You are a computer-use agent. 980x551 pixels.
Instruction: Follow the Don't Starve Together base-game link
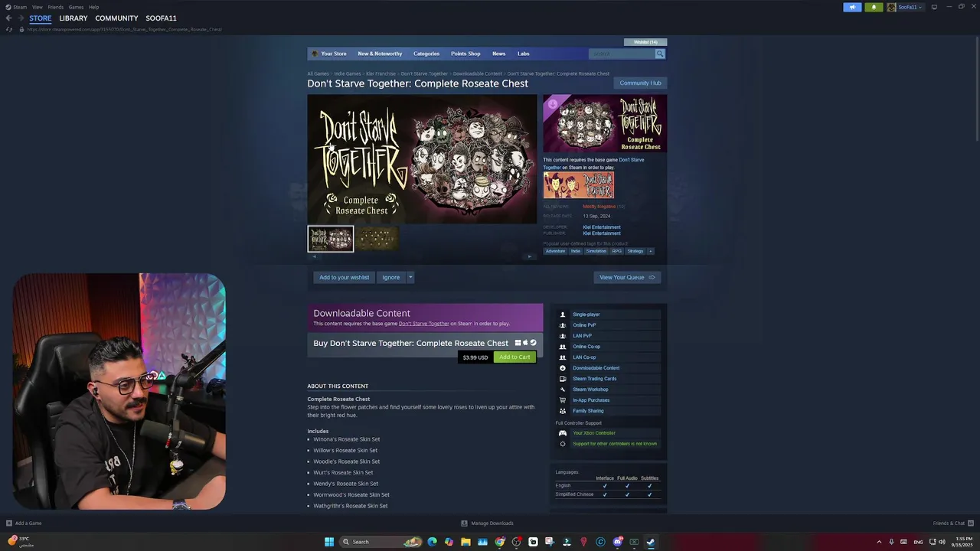click(423, 324)
